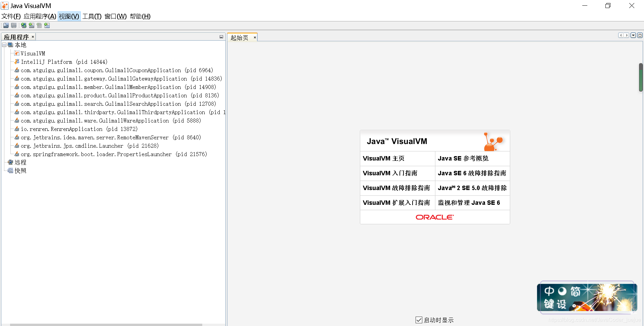644x326 pixels.
Task: Click the computer icon beside 本地
Action: pos(11,45)
